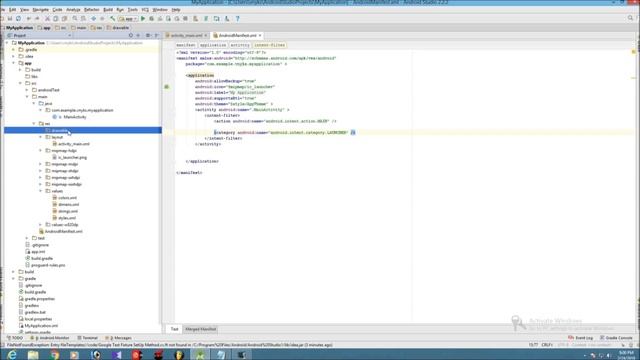Expand the .gradle folder
Viewport: 640px width, 360px height.
coord(13,50)
